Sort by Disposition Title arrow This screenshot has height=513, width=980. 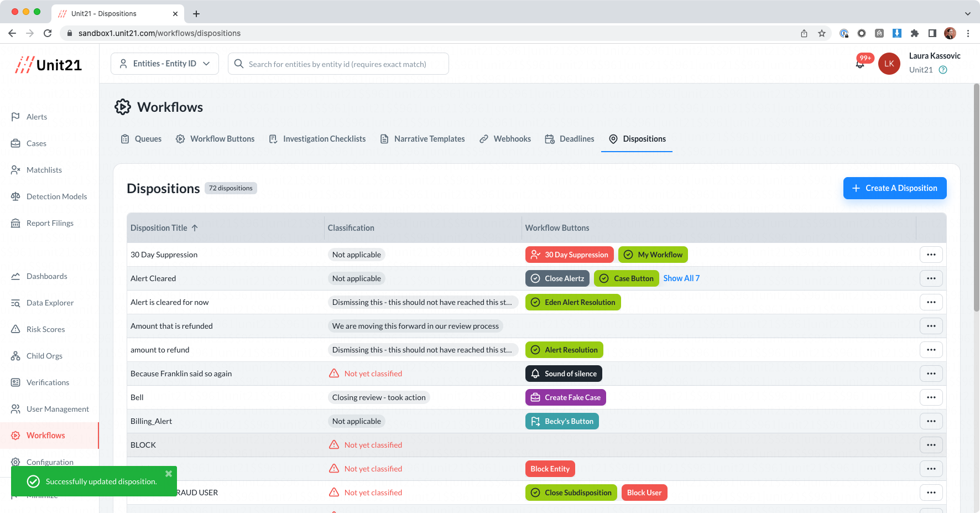(x=195, y=228)
